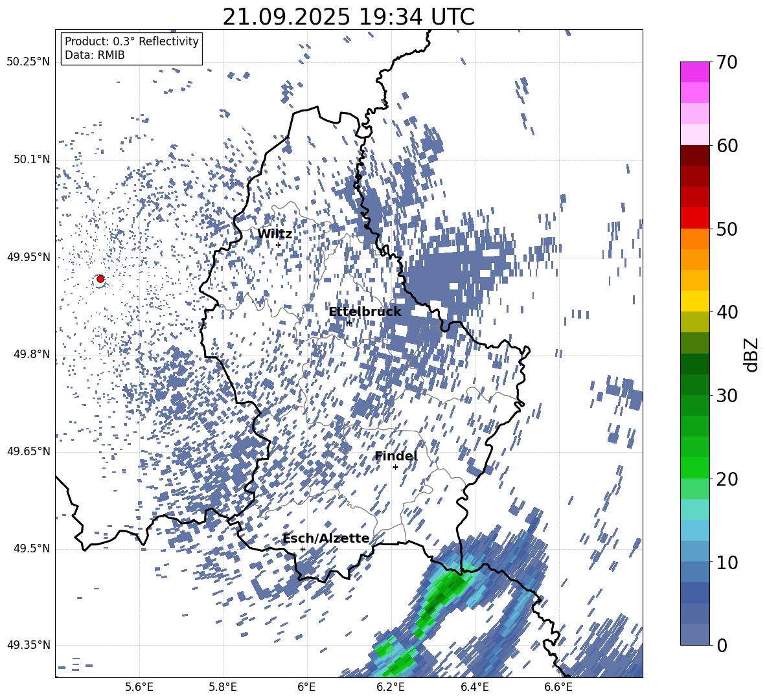The height and width of the screenshot is (700, 767).
Task: Click the title timestamp 21.09.2025 19:34 UTC
Action: (349, 17)
